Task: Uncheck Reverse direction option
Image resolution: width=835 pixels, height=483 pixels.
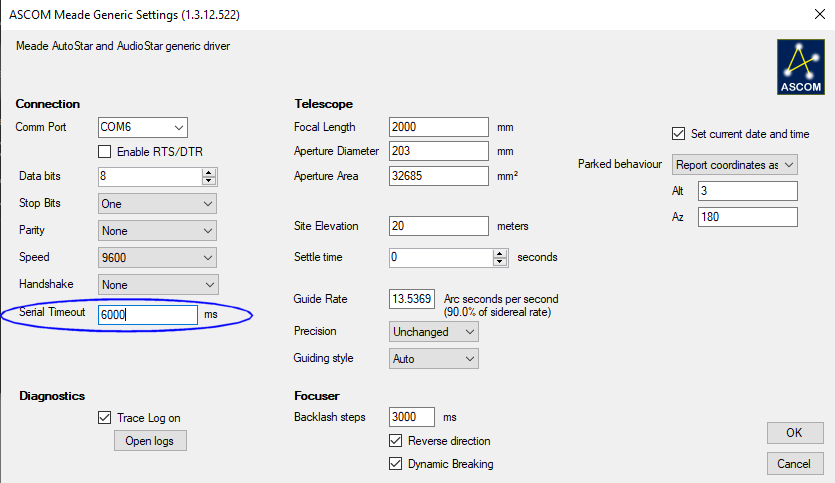Action: 396,440
